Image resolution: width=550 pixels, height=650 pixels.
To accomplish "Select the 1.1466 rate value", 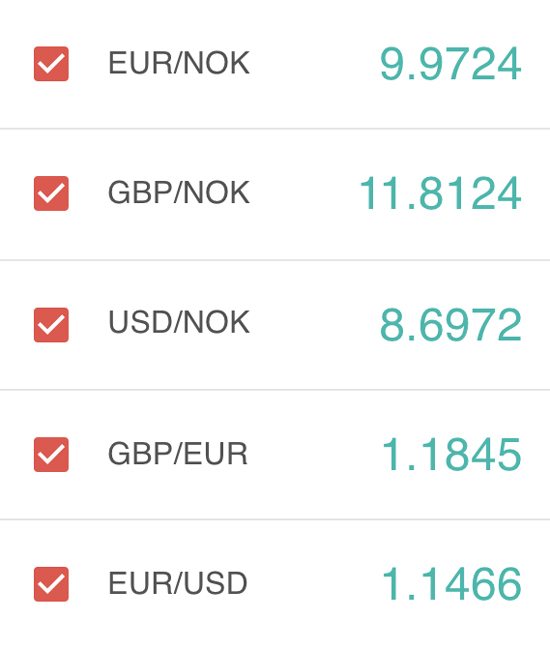I will [451, 584].
